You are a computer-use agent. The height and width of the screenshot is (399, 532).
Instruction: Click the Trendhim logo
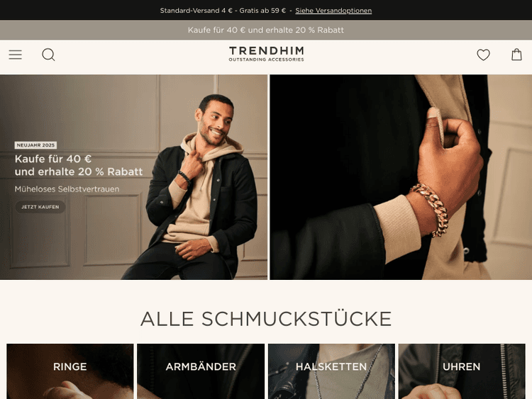coord(266,54)
